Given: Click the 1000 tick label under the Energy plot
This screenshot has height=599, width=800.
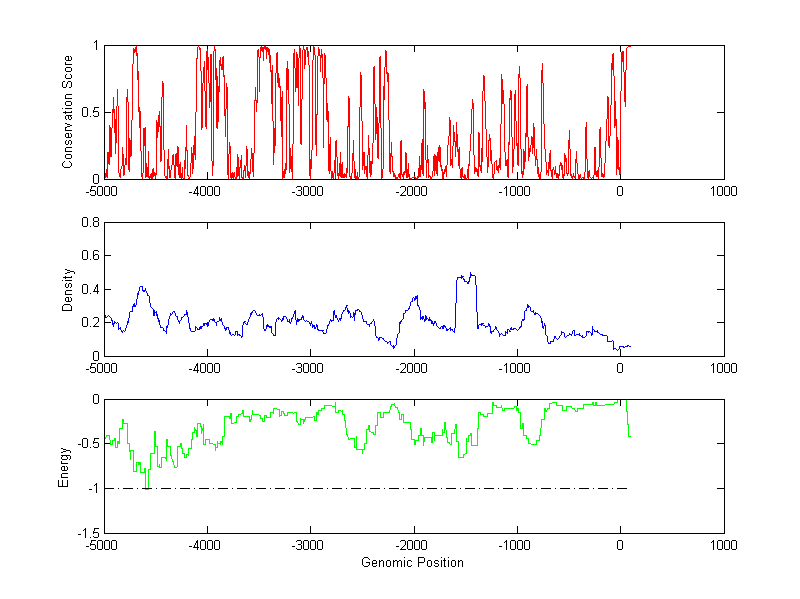Looking at the screenshot, I should 723,546.
